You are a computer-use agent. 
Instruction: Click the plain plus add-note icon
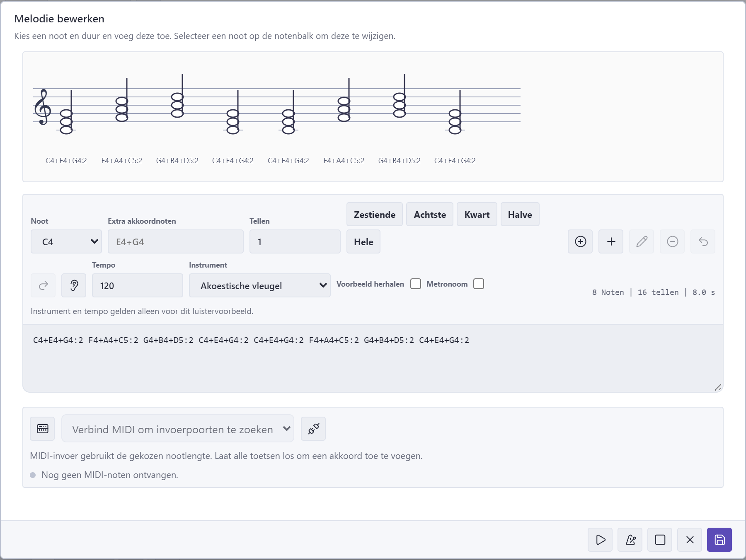(611, 241)
